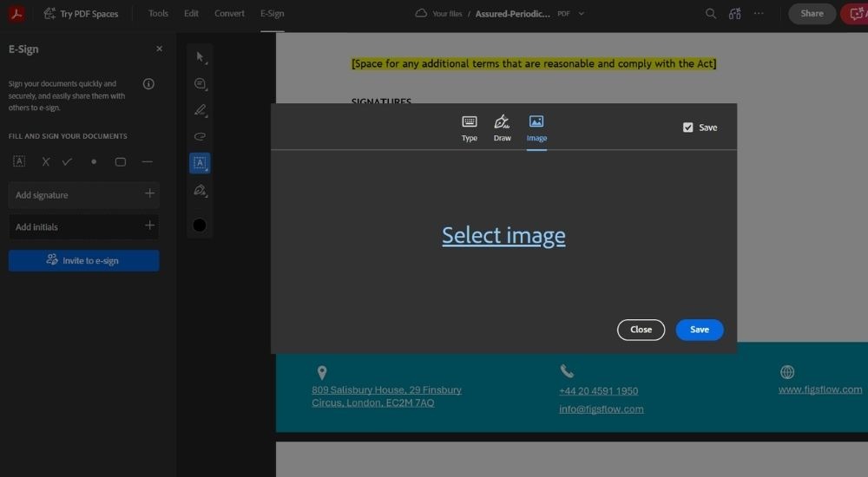Click the highlighted additional terms text
Screen dimensions: 868x477
point(534,63)
